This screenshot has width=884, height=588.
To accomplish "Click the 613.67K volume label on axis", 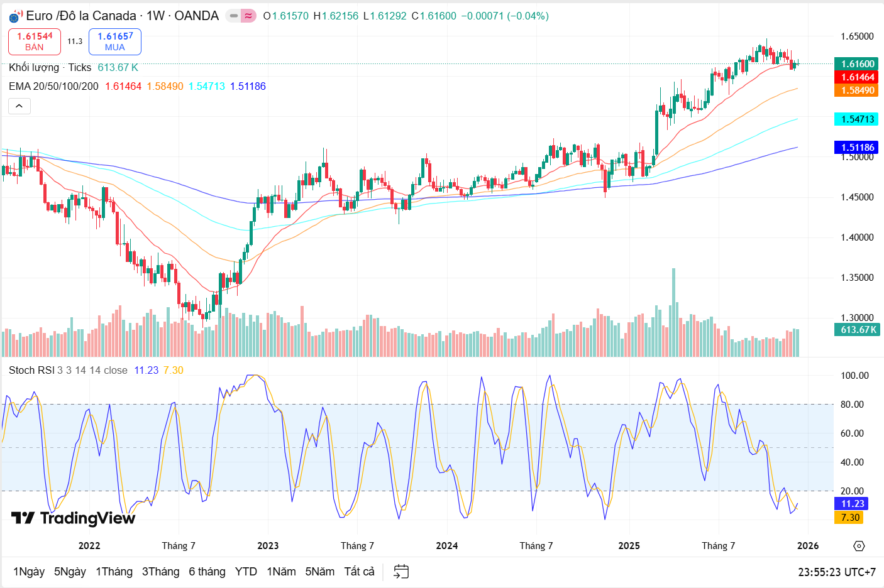I will coord(857,330).
